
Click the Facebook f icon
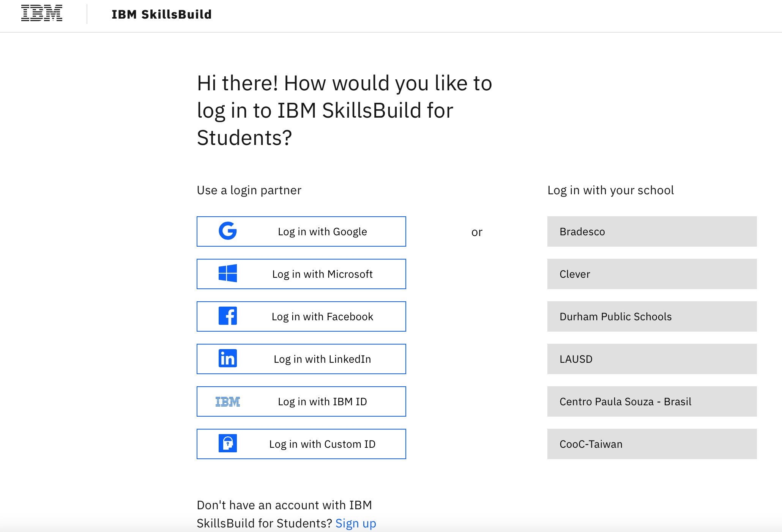228,316
